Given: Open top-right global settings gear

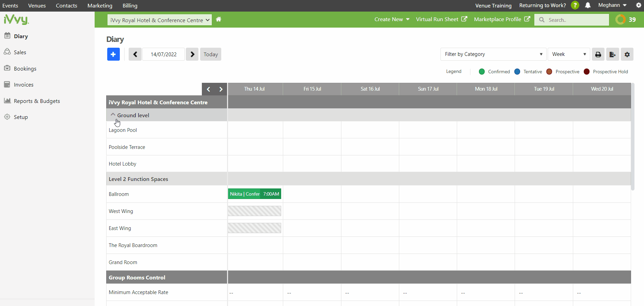Looking at the screenshot, I should click(x=639, y=5).
